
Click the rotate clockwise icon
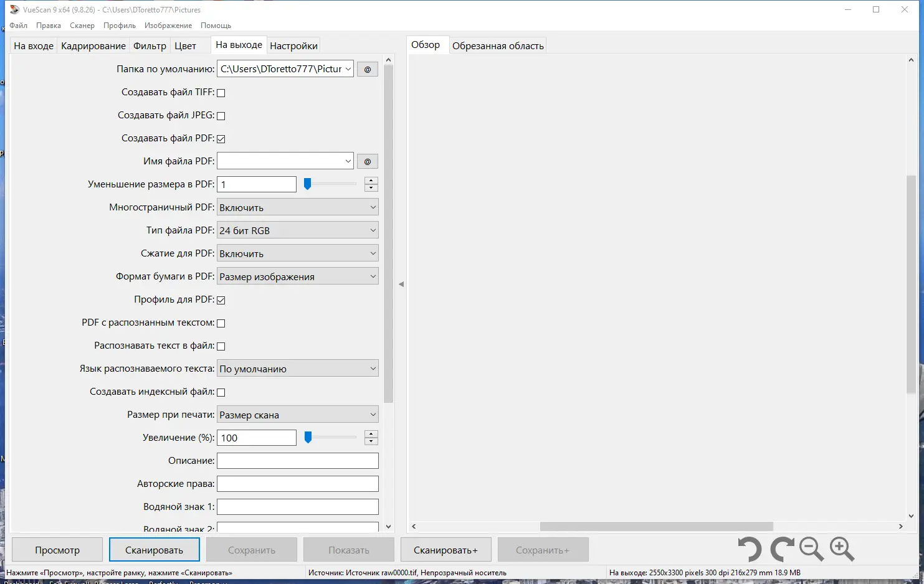click(x=782, y=550)
